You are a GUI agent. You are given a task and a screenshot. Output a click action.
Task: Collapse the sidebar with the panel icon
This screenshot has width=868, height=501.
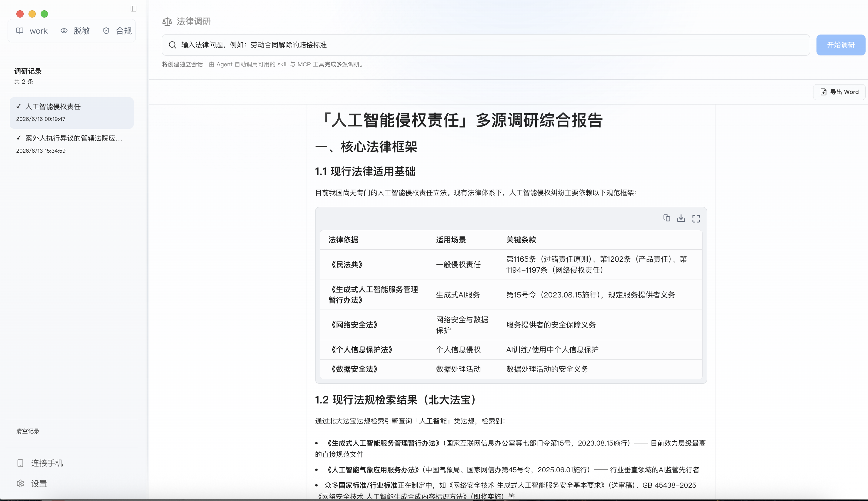tap(134, 8)
